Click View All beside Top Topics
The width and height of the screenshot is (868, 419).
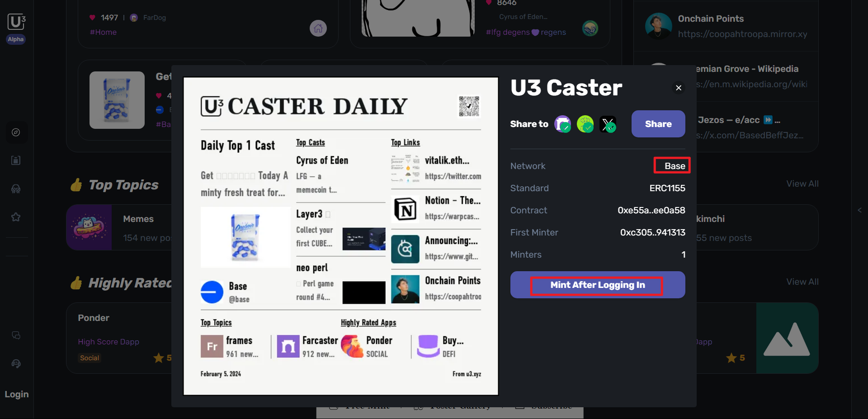coord(802,184)
